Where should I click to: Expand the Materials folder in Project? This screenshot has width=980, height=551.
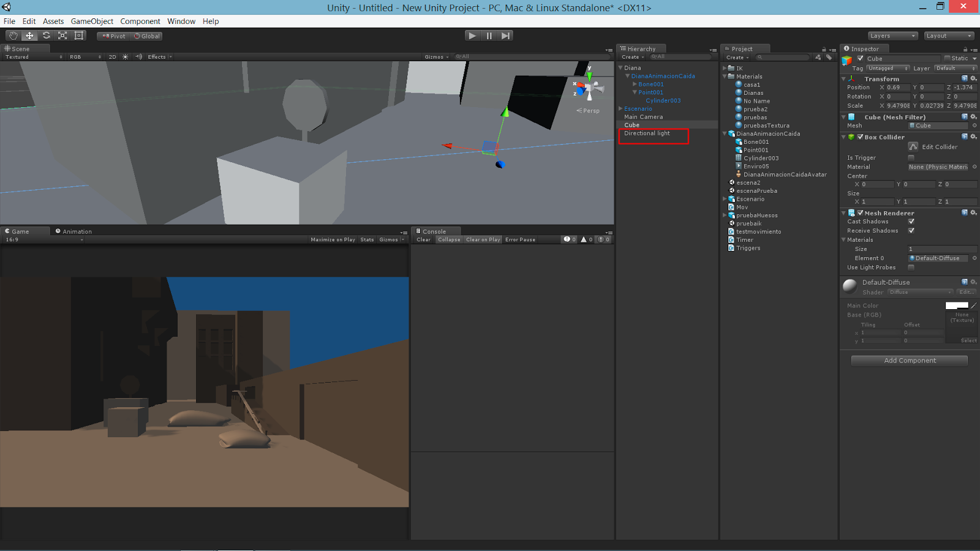(x=725, y=76)
